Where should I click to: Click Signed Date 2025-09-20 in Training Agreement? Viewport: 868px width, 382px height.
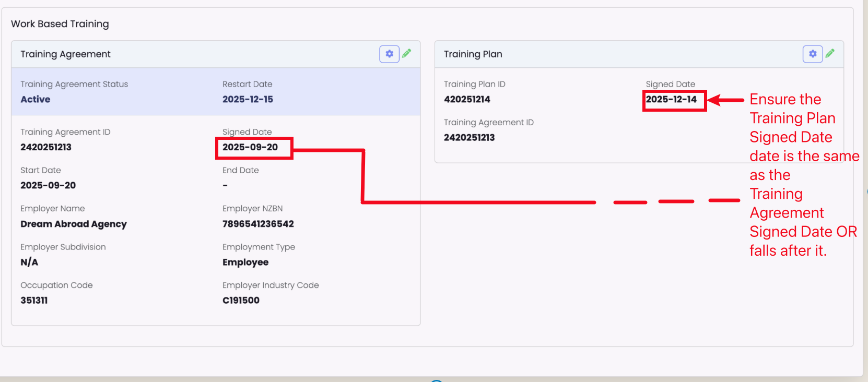250,147
